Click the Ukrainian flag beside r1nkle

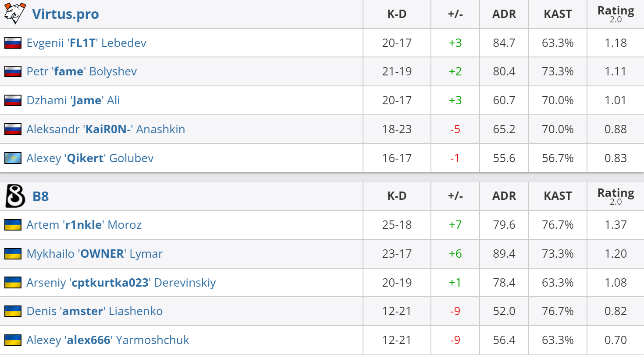point(13,225)
